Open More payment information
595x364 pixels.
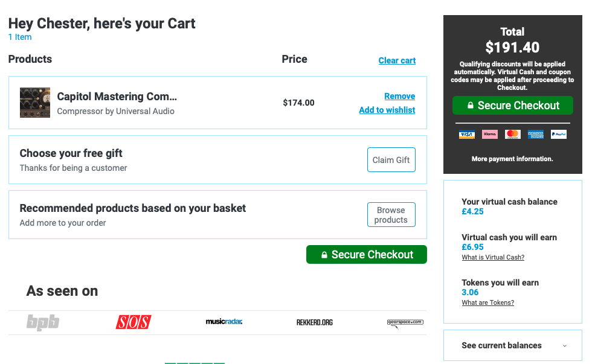[512, 159]
